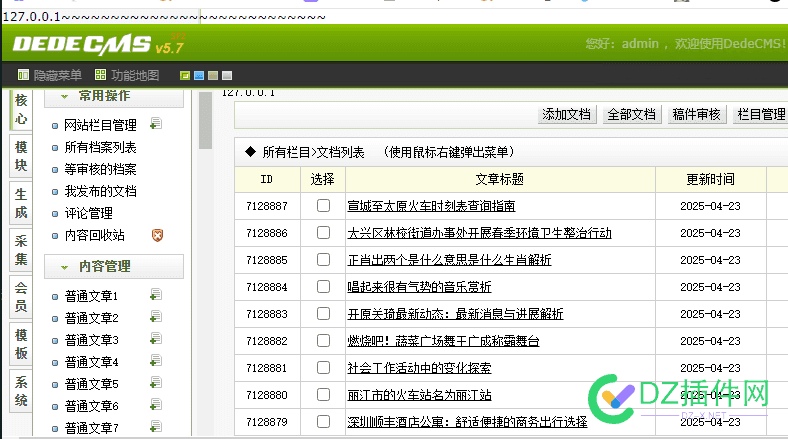Switch to the 会员 side tab
Viewport: 788px width, 439px height.
pyautogui.click(x=21, y=297)
